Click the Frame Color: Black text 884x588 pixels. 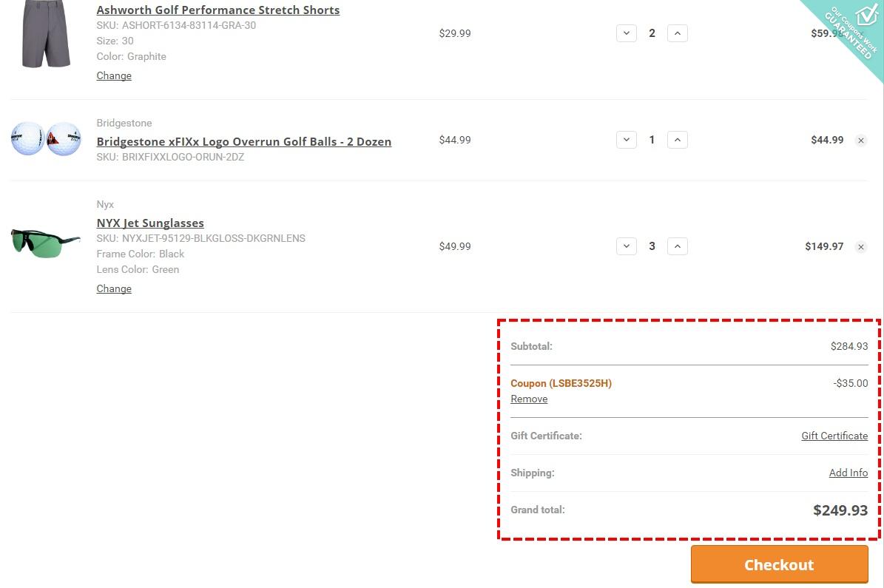(x=141, y=254)
